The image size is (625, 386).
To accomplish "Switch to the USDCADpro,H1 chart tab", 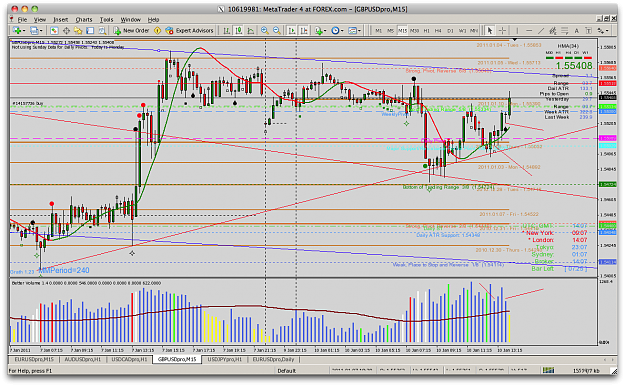I will [129, 359].
